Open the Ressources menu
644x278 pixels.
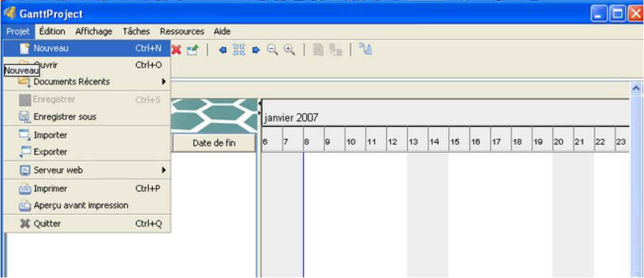click(x=182, y=31)
